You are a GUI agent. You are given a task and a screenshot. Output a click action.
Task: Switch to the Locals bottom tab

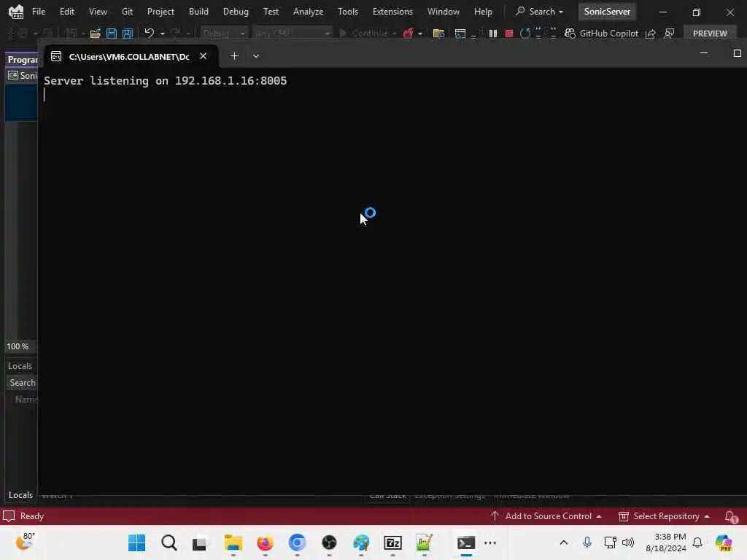pyautogui.click(x=20, y=495)
